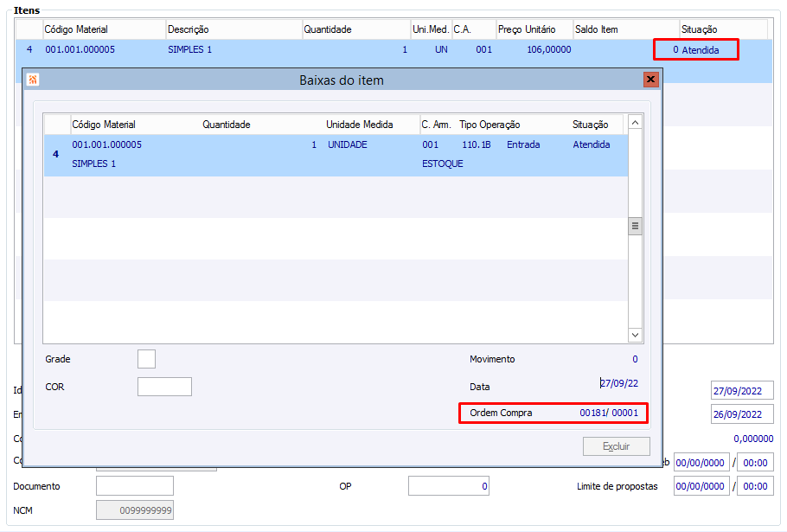Click the C. Arm. column header
787x532 pixels.
[x=436, y=125]
